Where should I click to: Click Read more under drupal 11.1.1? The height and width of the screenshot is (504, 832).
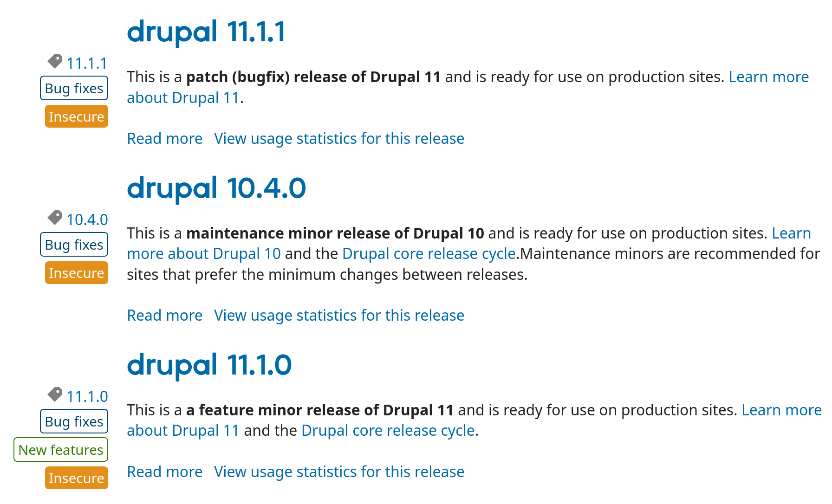click(164, 138)
